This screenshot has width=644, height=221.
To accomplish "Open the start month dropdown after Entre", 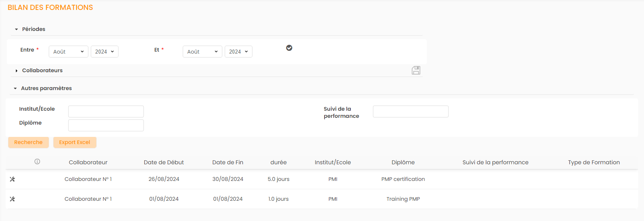I will 69,52.
